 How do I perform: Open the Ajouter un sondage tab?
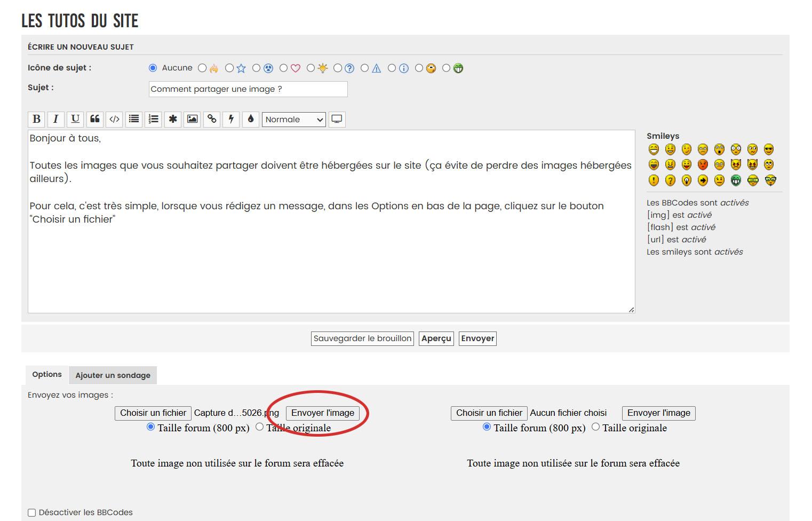(113, 375)
